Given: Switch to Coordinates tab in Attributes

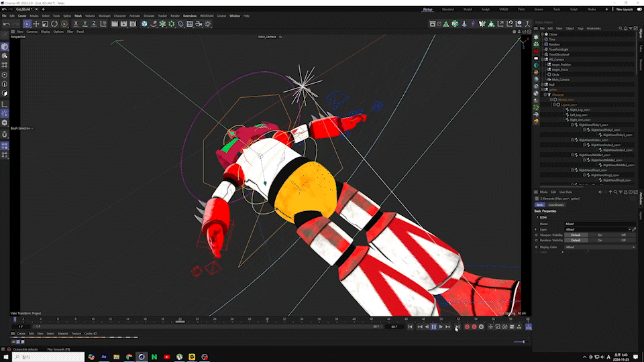Looking at the screenshot, I should [555, 205].
